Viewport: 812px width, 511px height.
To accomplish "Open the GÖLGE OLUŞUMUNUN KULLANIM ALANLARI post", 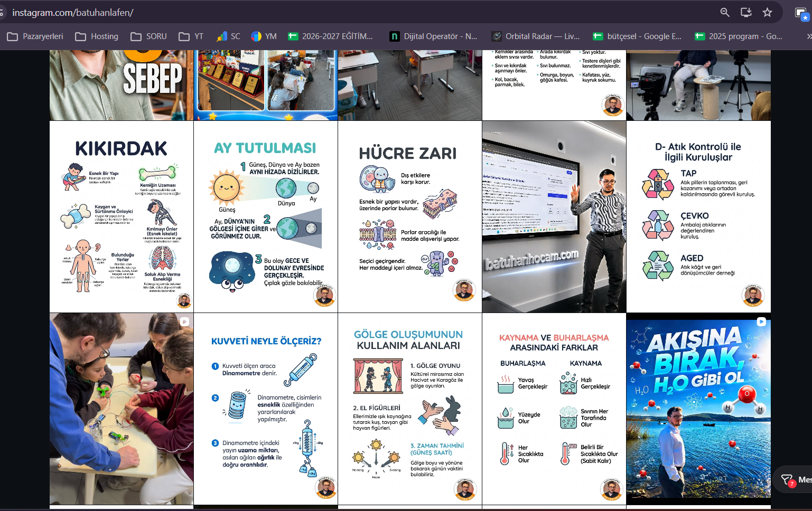I will (410, 409).
